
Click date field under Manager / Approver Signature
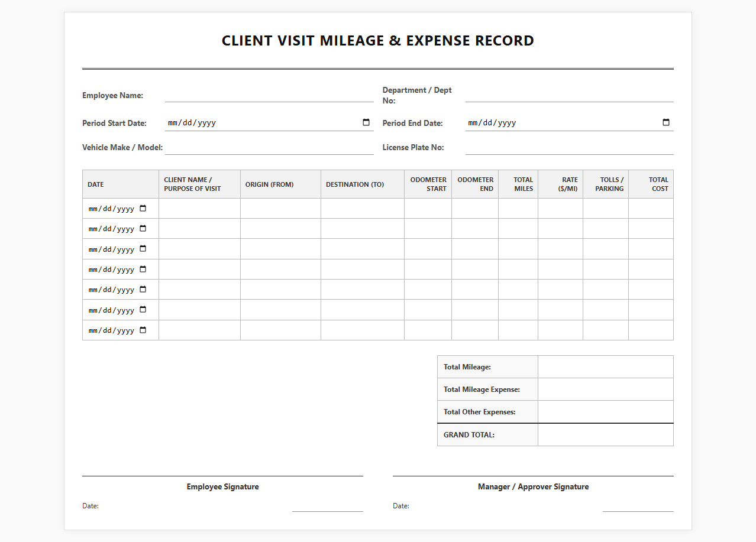(638, 506)
